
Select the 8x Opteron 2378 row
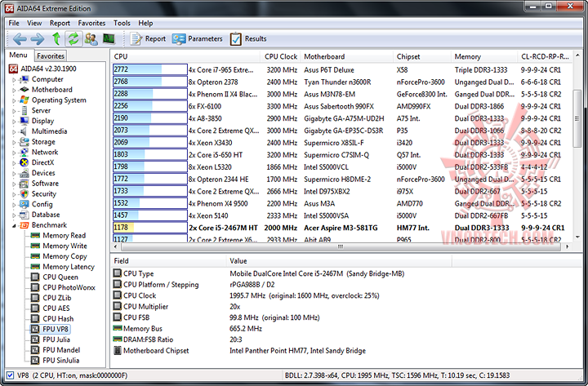point(342,82)
